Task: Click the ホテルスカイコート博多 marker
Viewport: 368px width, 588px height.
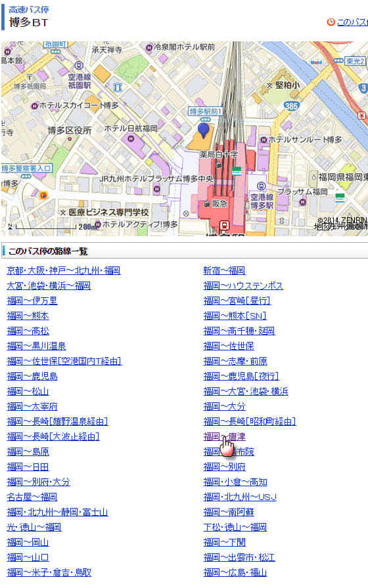Action: pos(35,106)
